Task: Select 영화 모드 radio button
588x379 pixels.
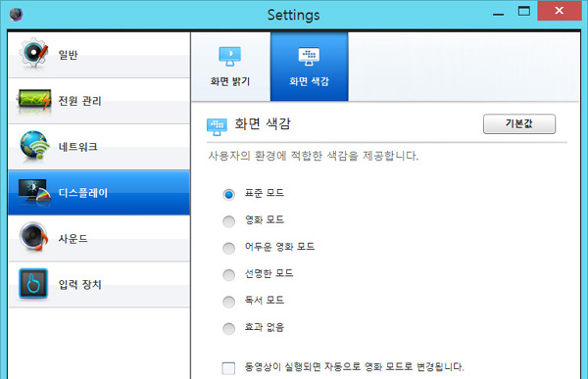Action: 228,221
